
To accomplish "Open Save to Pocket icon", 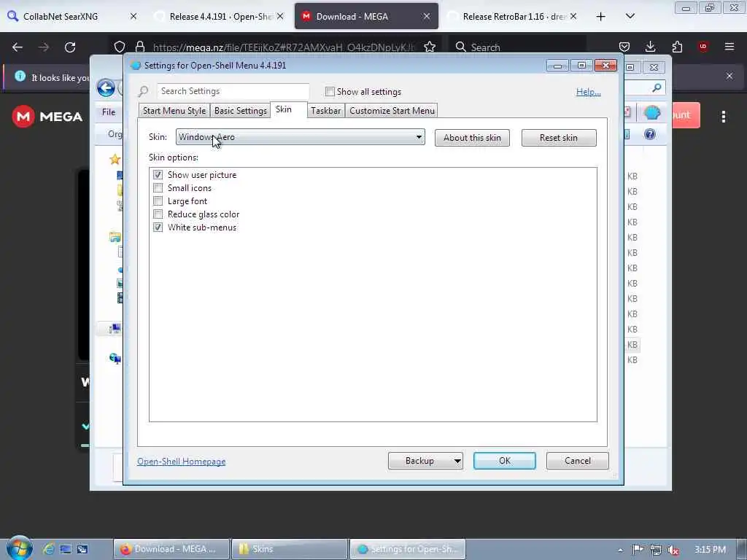I will click(624, 47).
